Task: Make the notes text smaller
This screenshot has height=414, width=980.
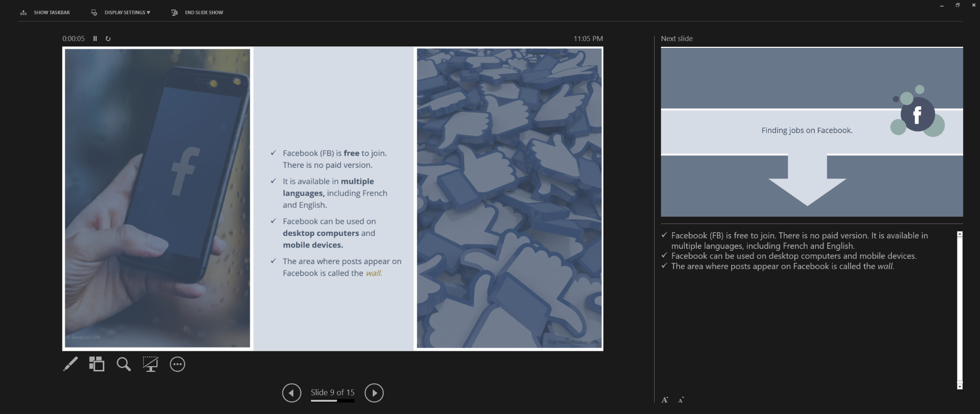Action: (681, 400)
